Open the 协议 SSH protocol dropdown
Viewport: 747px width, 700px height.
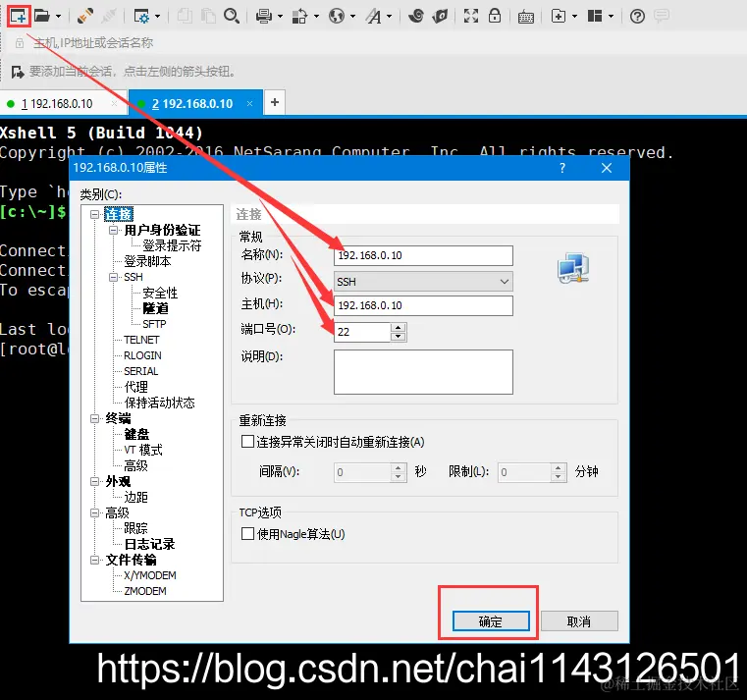tap(423, 282)
